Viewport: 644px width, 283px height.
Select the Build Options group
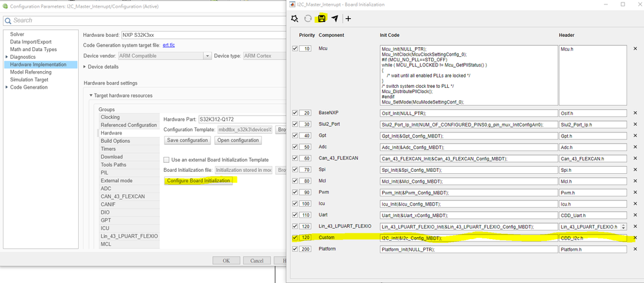click(116, 141)
